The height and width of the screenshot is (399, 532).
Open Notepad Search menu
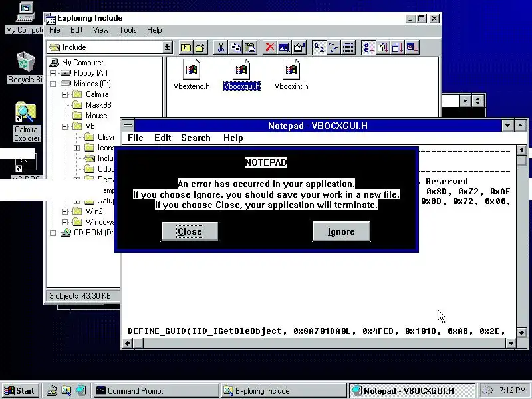click(196, 138)
